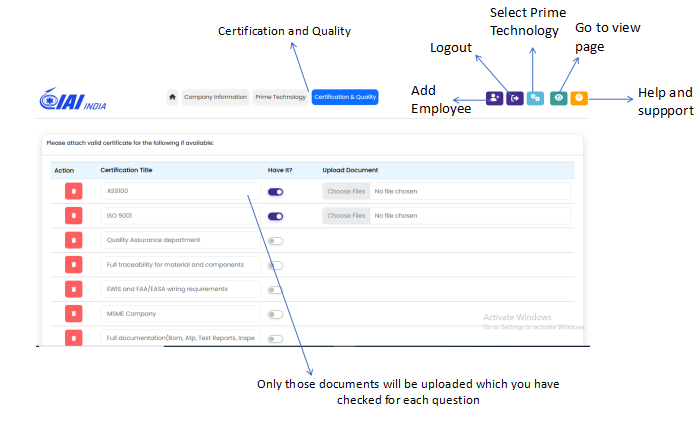
Task: Click the Add Employee icon
Action: pyautogui.click(x=494, y=98)
